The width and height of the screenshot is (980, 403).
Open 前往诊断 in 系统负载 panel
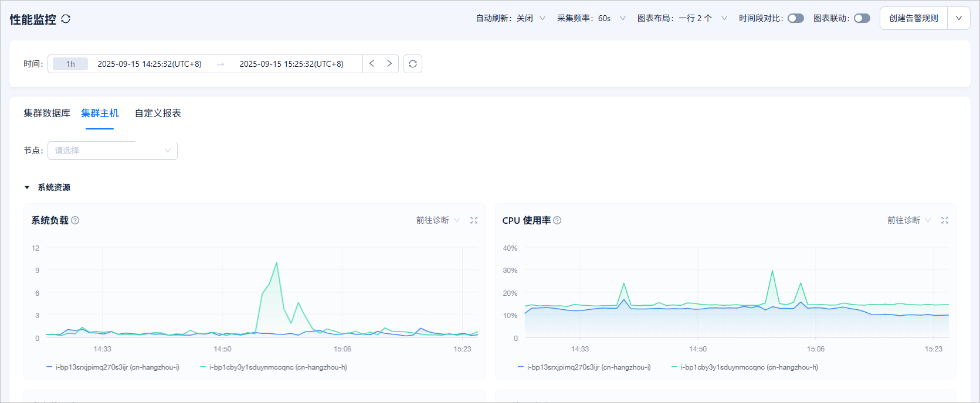438,220
